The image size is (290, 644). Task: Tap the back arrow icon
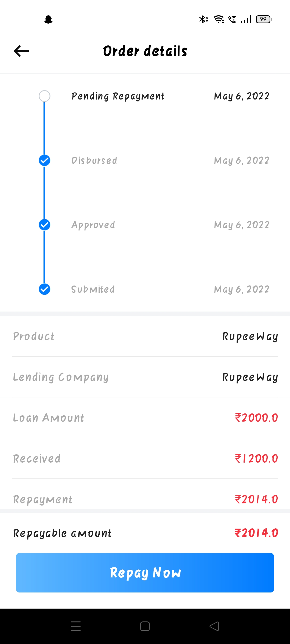point(21,51)
